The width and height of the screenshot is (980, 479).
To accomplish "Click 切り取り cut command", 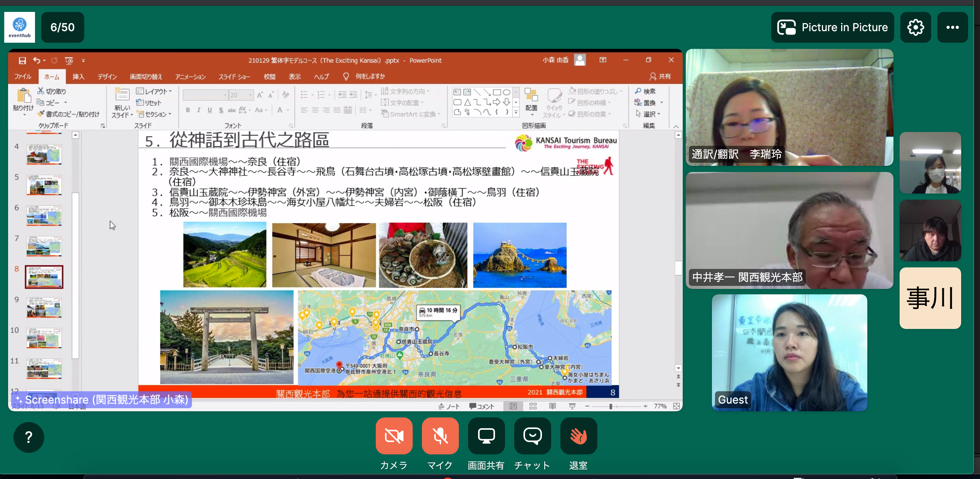I will (52, 91).
